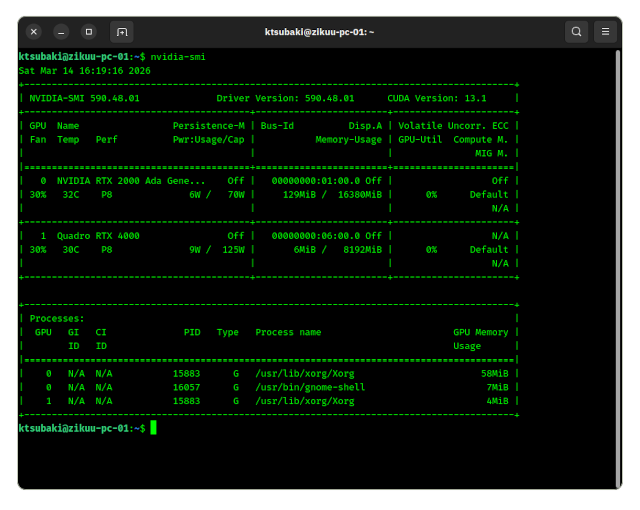Click the 58MiB GPU memory usage entry
The image size is (640, 510).
(494, 373)
